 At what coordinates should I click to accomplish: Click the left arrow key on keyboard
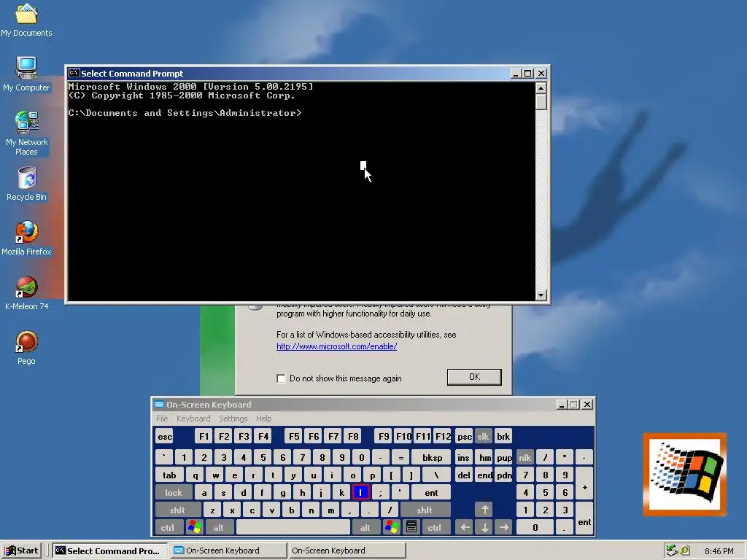[465, 527]
